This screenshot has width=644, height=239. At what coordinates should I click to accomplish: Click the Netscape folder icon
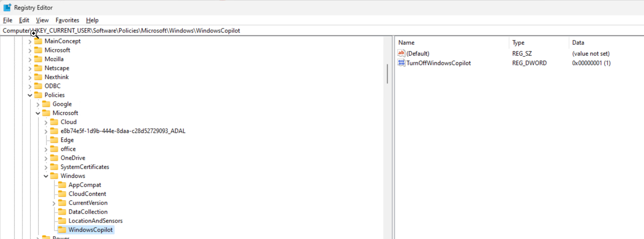tap(38, 68)
